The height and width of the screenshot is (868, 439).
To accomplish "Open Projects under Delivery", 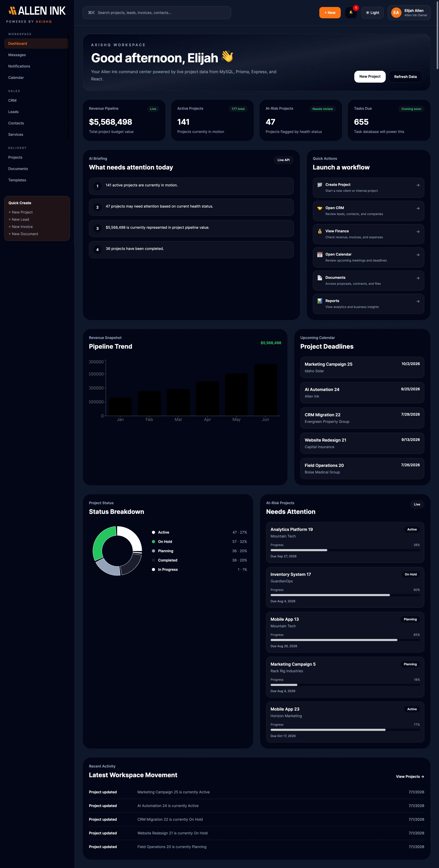I will coord(36,157).
